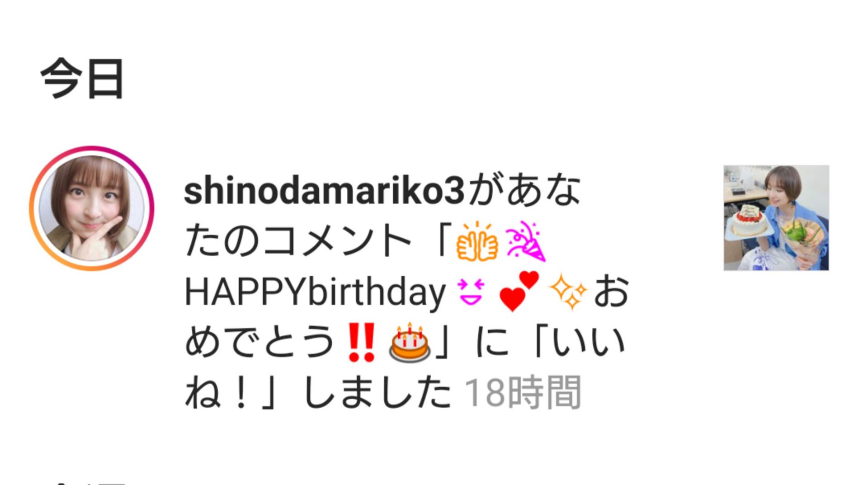
Task: Click the blank space between notification and thumbnail
Action: pos(676,218)
